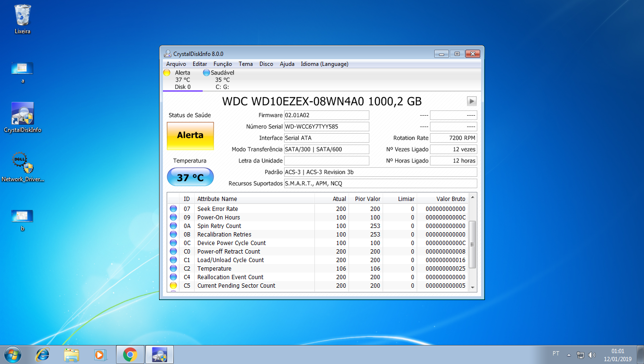Select desktop icon labeled b
This screenshot has height=364, width=644.
(x=23, y=220)
